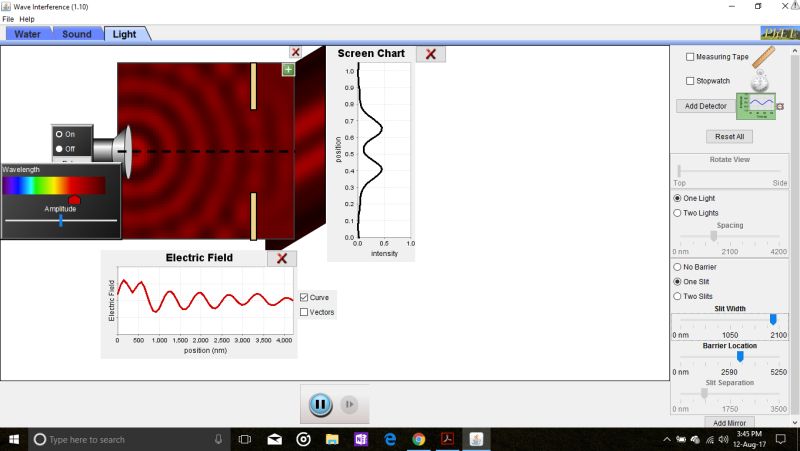Click the lower barrier segment
800x451 pixels.
click(x=254, y=216)
